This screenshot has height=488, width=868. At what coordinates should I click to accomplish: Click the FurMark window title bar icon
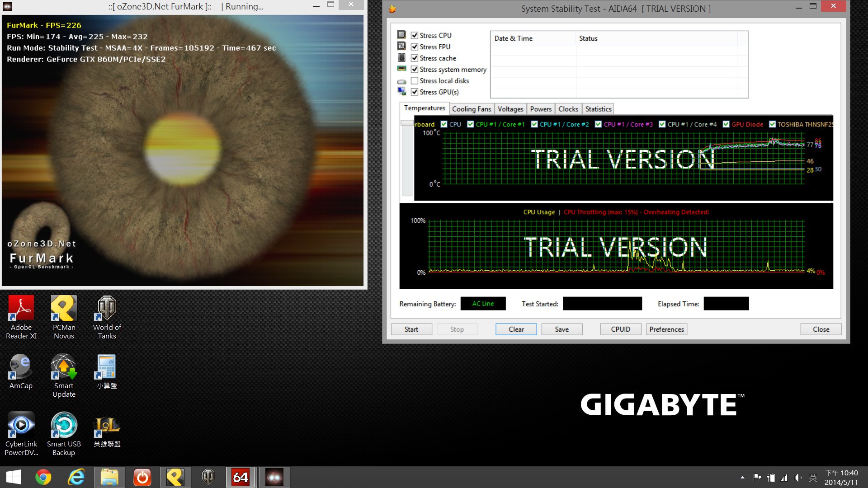tap(7, 6)
